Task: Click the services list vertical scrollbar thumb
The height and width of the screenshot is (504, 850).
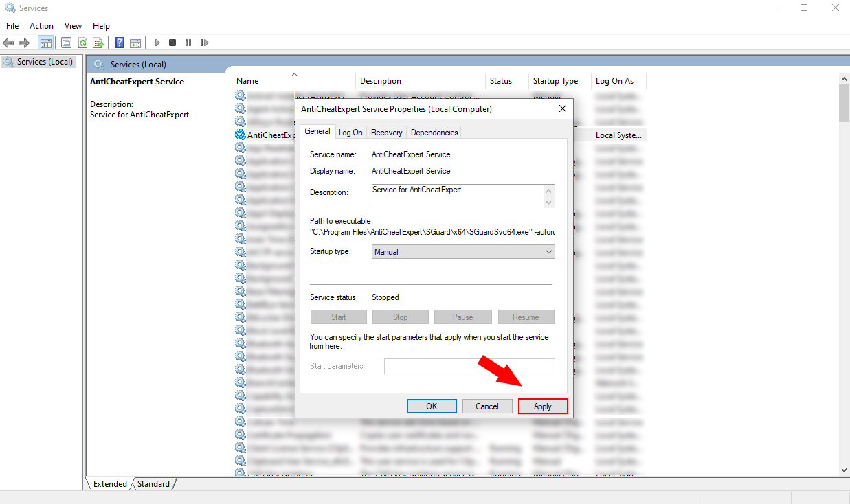Action: pos(845,103)
